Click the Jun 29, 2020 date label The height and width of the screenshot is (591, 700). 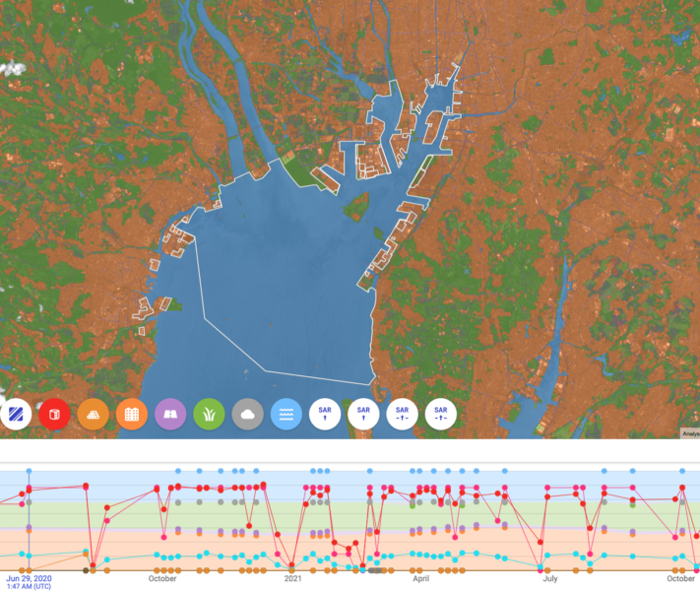28,578
